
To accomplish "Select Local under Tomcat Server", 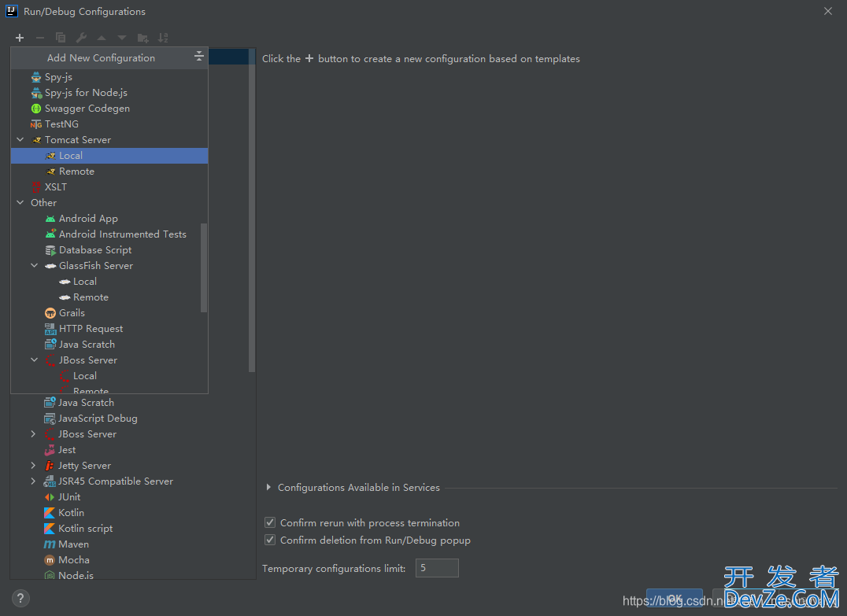I will pyautogui.click(x=109, y=156).
